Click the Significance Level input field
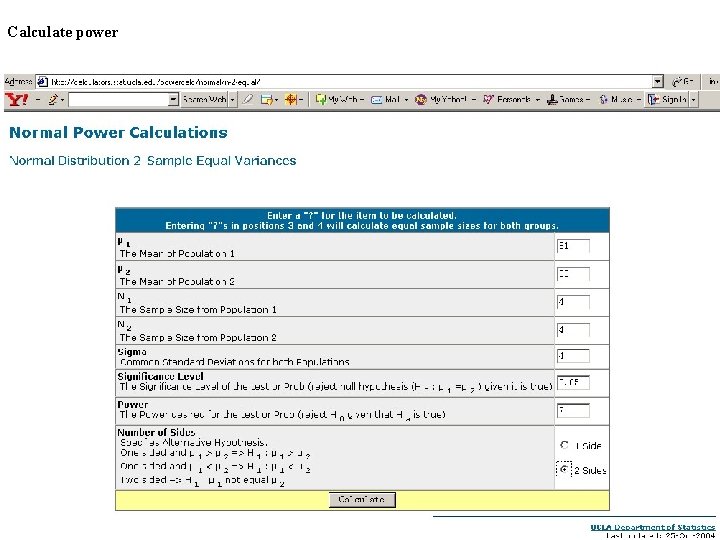 pyautogui.click(x=573, y=382)
